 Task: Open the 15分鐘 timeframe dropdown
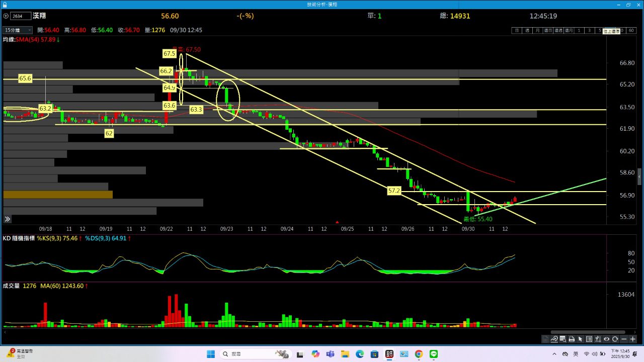[18, 30]
